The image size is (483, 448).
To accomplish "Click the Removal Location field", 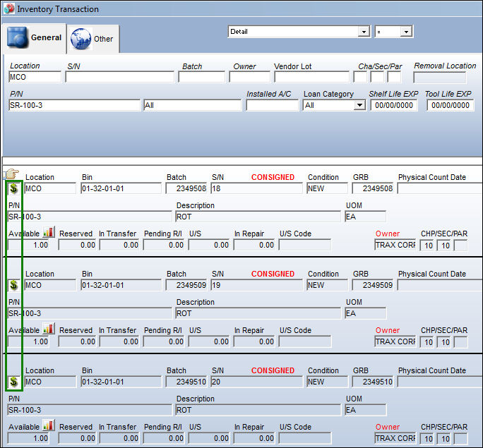I will [439, 77].
